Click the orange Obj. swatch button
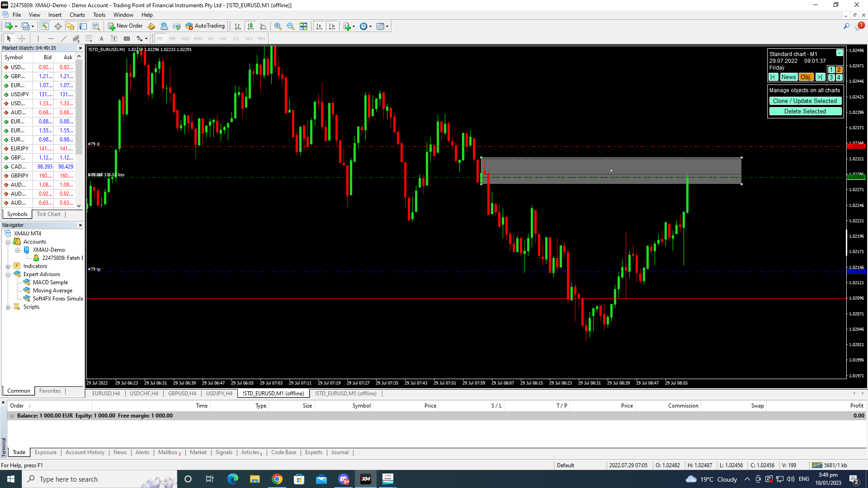Viewport: 868px width, 488px height. tap(805, 77)
